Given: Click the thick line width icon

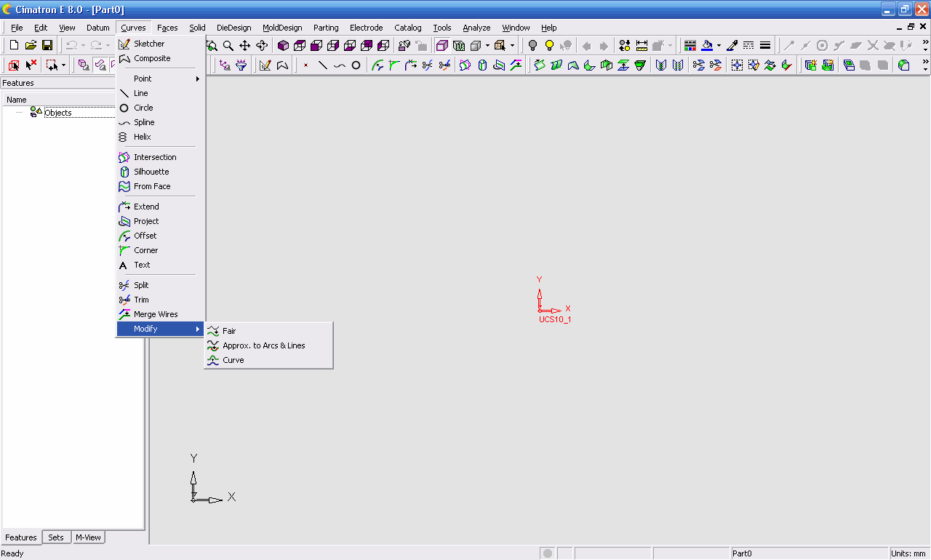Looking at the screenshot, I should click(x=765, y=45).
